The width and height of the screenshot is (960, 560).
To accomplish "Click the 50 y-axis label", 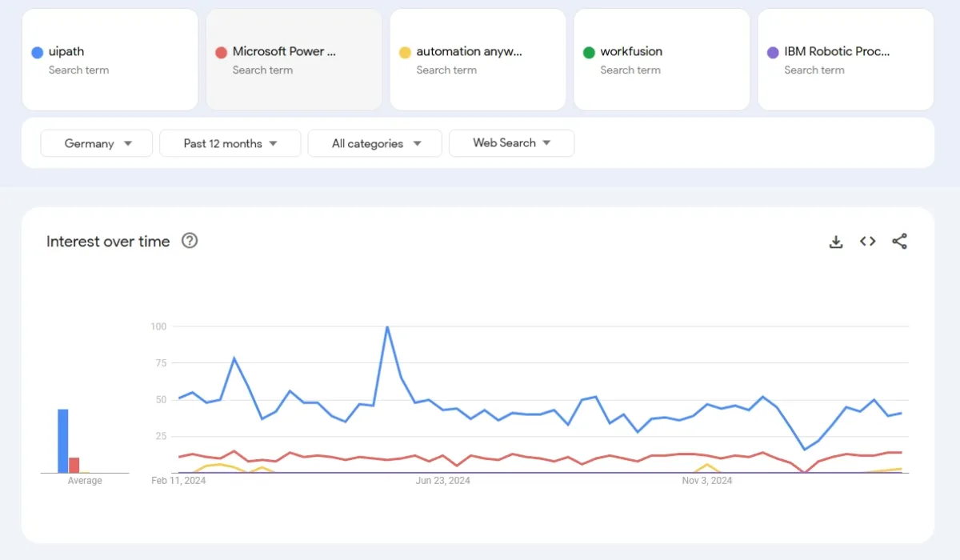I will (x=160, y=400).
